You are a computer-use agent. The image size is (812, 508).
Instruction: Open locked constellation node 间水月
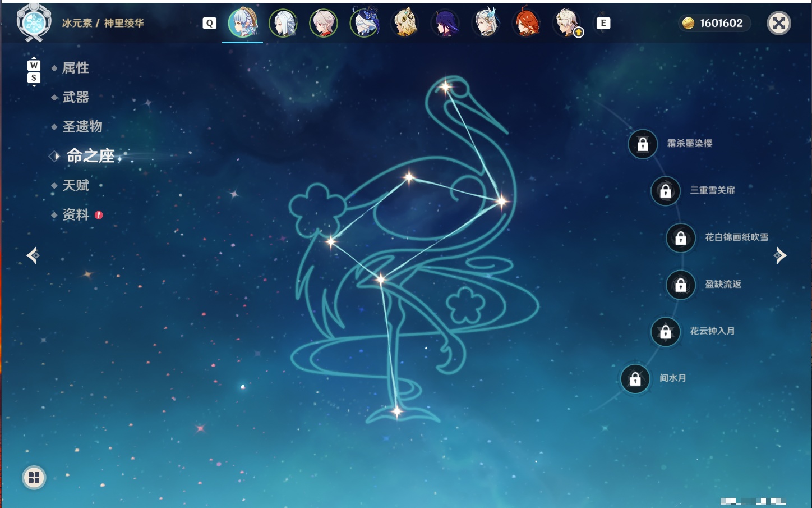coord(635,378)
